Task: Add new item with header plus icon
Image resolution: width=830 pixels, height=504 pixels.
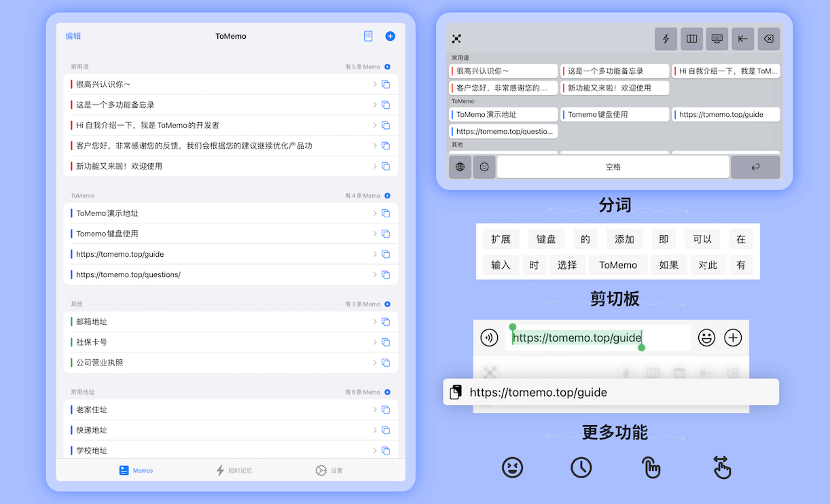Action: point(390,36)
